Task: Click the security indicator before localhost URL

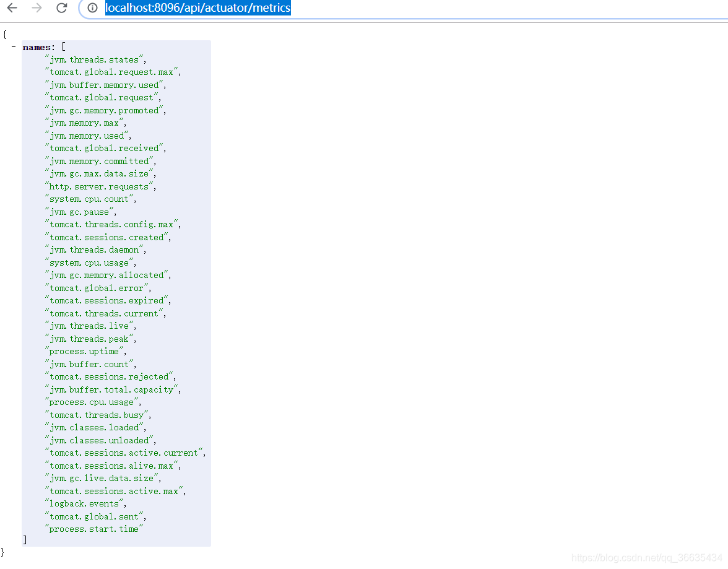Action: pos(92,8)
